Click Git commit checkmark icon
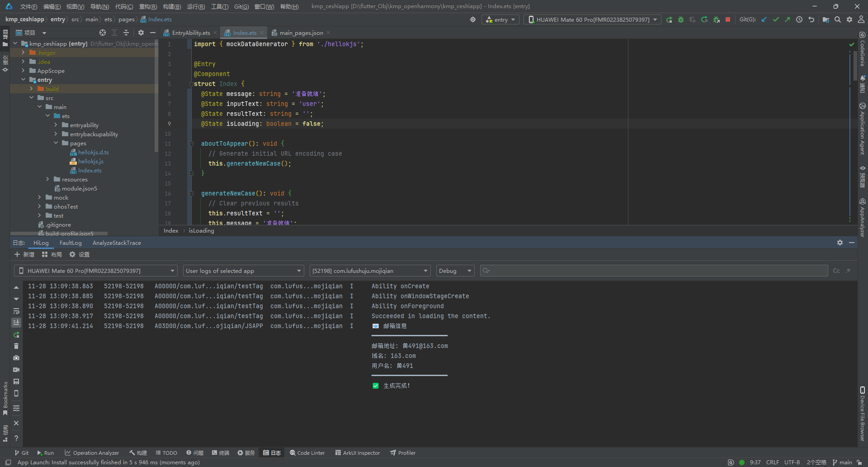868x467 pixels. point(776,19)
